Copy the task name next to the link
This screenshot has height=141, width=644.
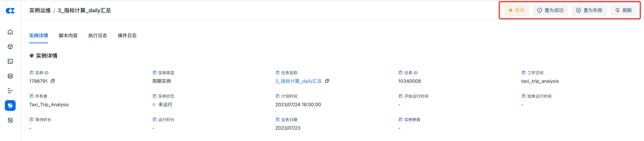[327, 81]
